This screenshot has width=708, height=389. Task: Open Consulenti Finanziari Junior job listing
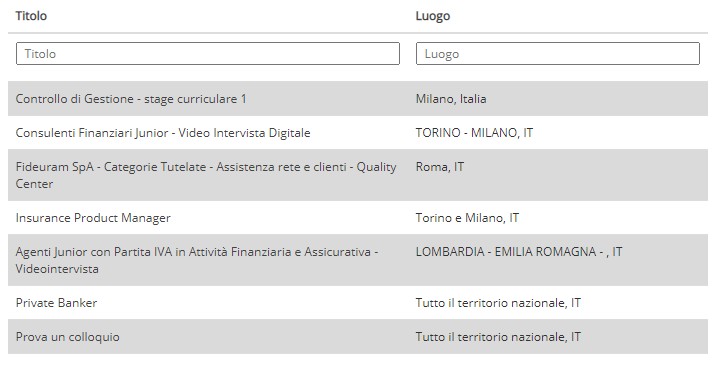tap(163, 133)
